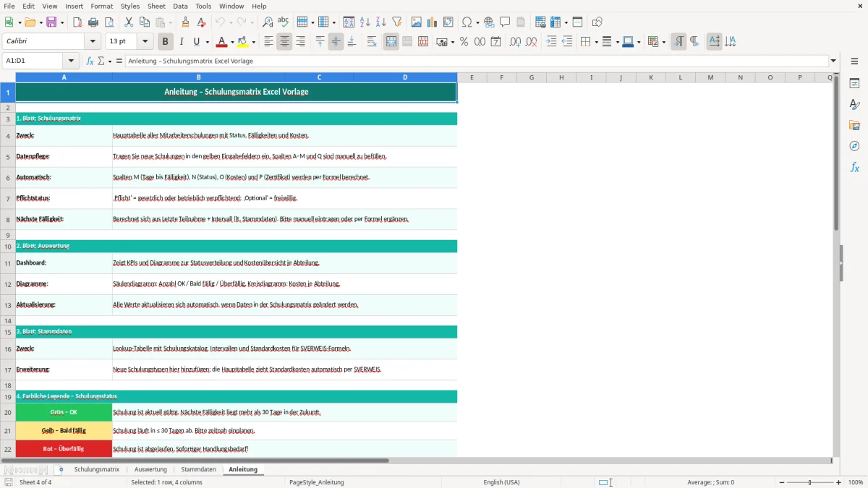This screenshot has width=868, height=488.
Task: Export directly as PDF
Action: click(x=77, y=22)
